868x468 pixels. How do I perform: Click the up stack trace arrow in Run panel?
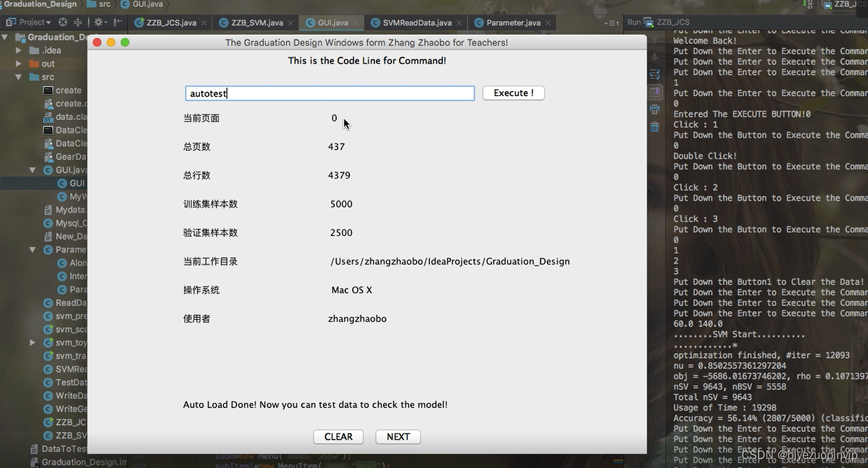[655, 40]
